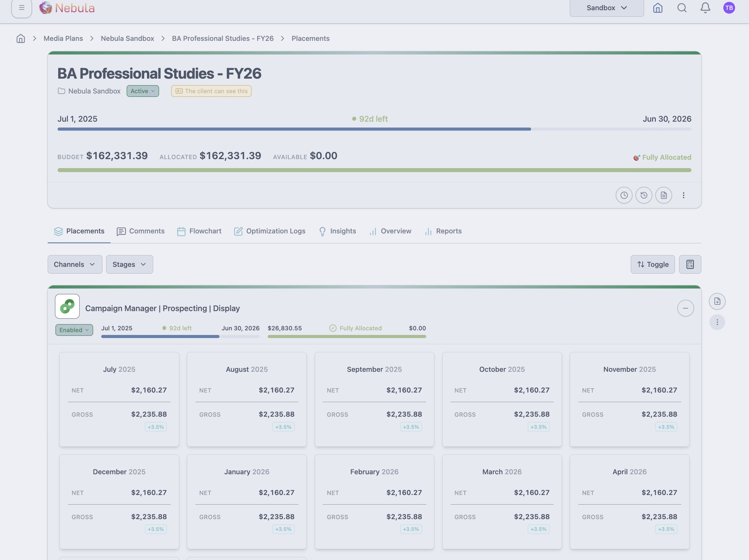
Task: Click the Campaign Manager placement logo
Action: click(x=67, y=306)
